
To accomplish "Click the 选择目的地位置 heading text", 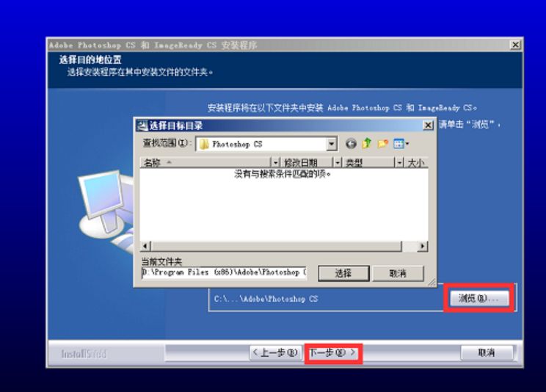I will [x=90, y=59].
